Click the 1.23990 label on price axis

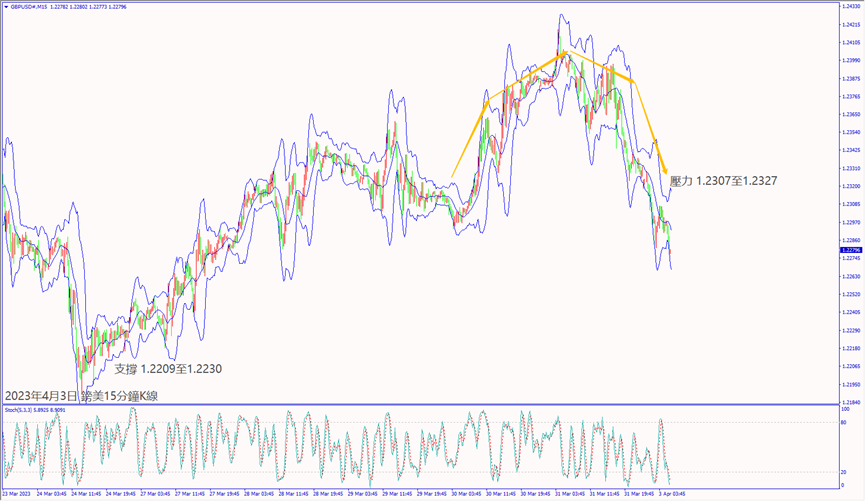pyautogui.click(x=849, y=60)
